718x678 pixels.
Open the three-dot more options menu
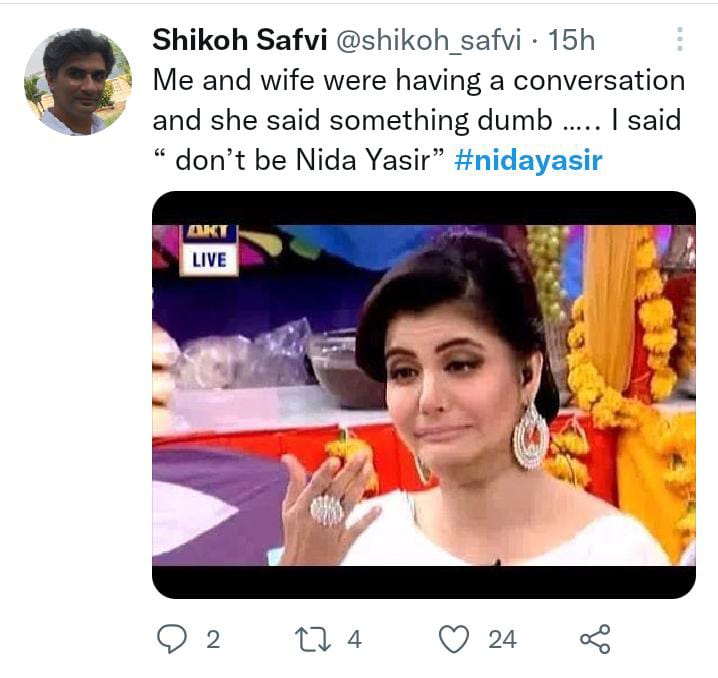pyautogui.click(x=680, y=39)
